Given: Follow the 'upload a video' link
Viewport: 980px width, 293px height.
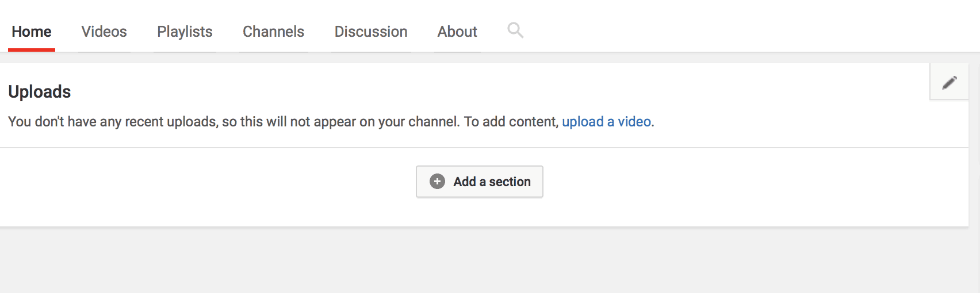Looking at the screenshot, I should 606,122.
